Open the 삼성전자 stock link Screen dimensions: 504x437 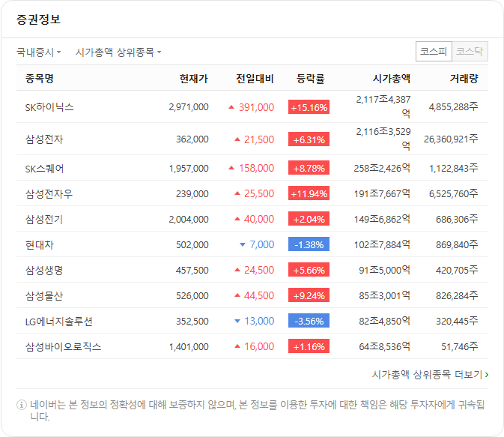tap(44, 139)
